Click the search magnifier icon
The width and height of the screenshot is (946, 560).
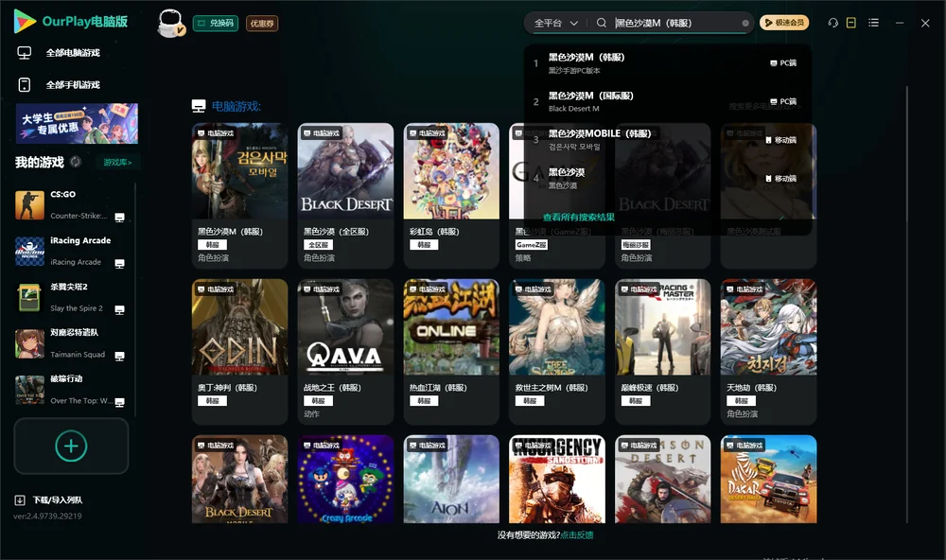tap(601, 23)
